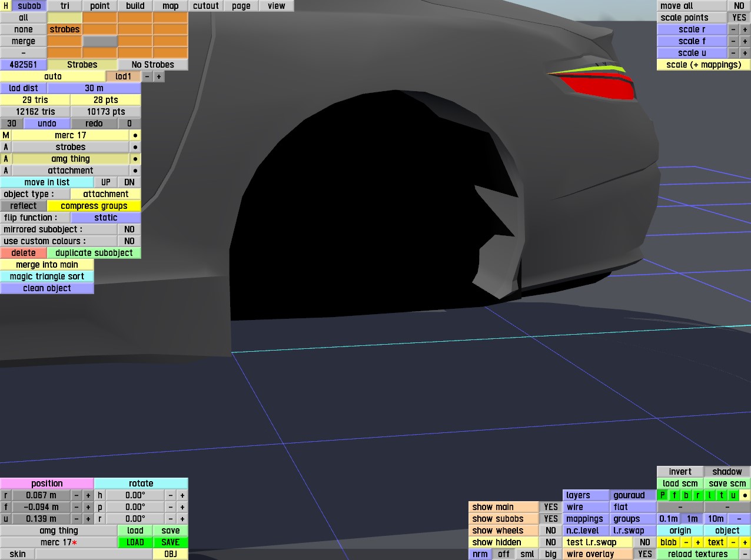Increase position r value with plus
The image size is (751, 560).
click(88, 495)
